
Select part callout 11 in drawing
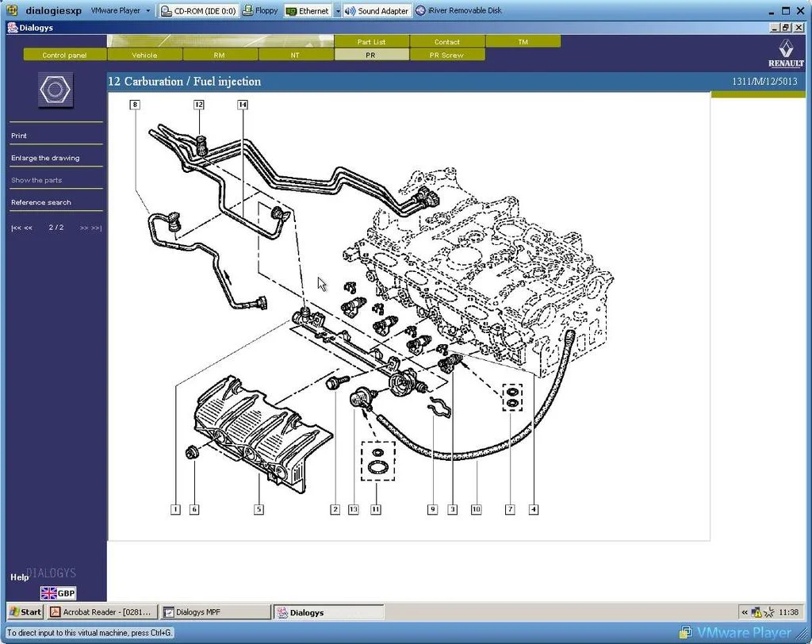(376, 509)
